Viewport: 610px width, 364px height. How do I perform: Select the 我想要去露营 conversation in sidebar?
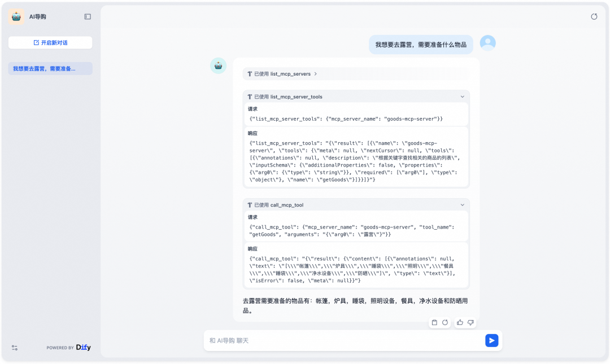pyautogui.click(x=50, y=68)
